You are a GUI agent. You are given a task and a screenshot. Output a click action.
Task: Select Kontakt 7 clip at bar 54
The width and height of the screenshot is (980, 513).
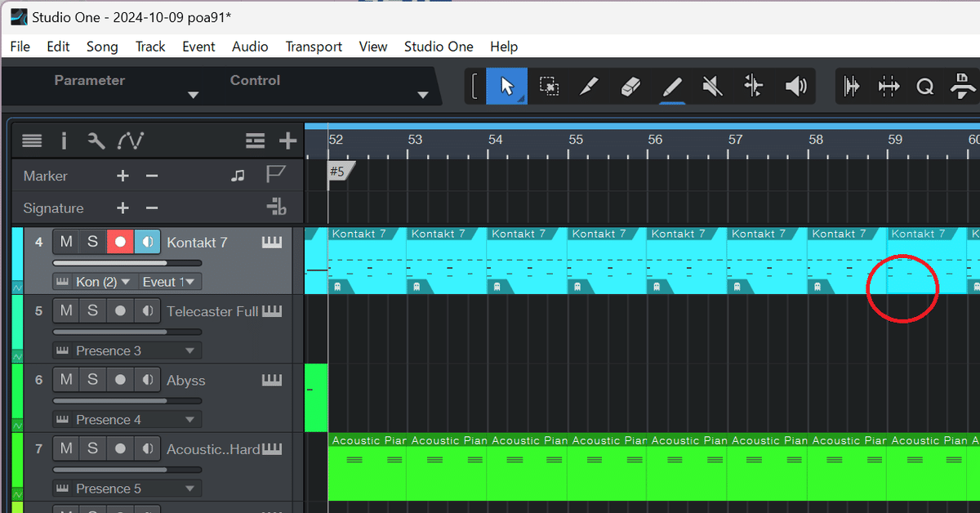[x=527, y=261]
